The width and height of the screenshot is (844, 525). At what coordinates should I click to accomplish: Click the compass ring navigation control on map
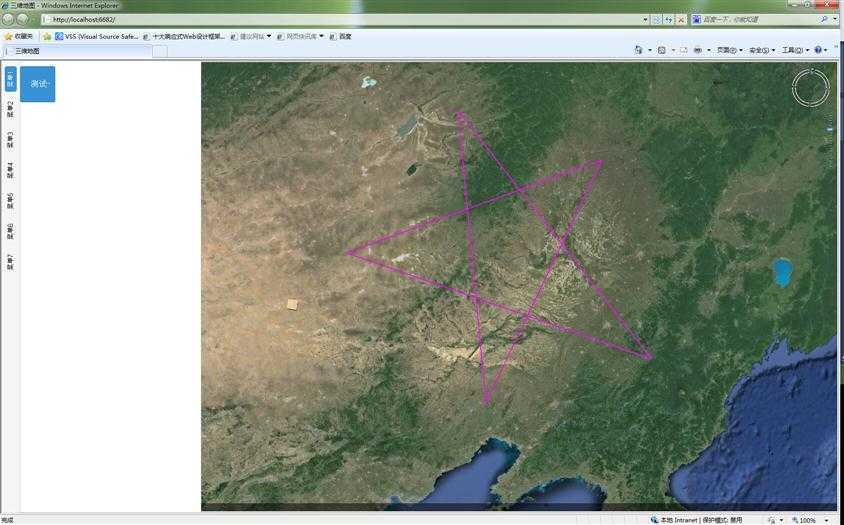[x=811, y=88]
